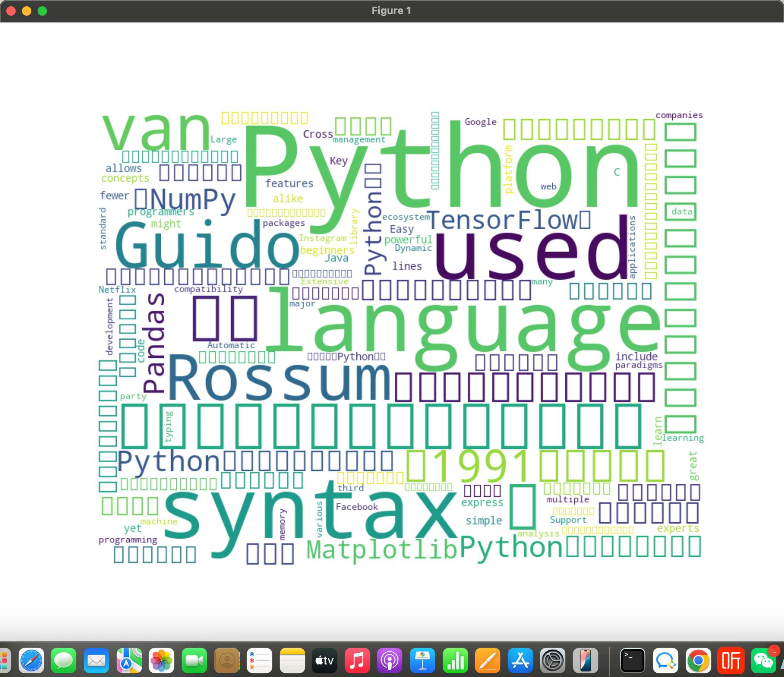Screen dimensions: 784x677
Task: Open Reminders in the dock
Action: pyautogui.click(x=260, y=660)
